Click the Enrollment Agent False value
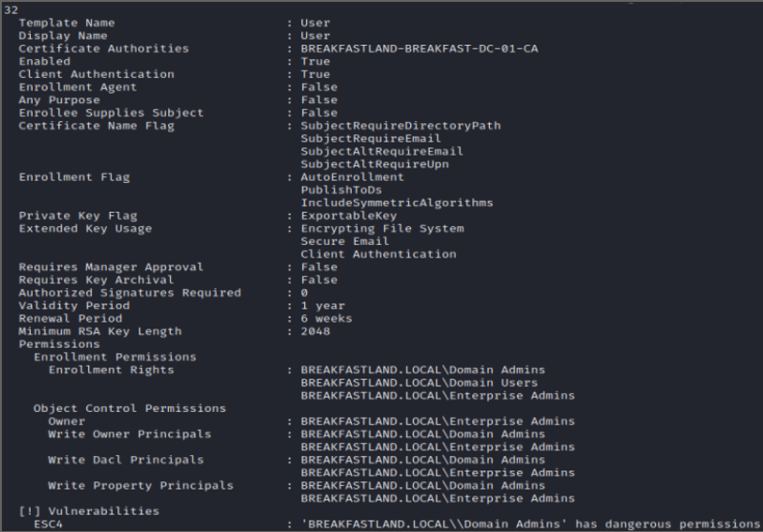 coord(319,87)
